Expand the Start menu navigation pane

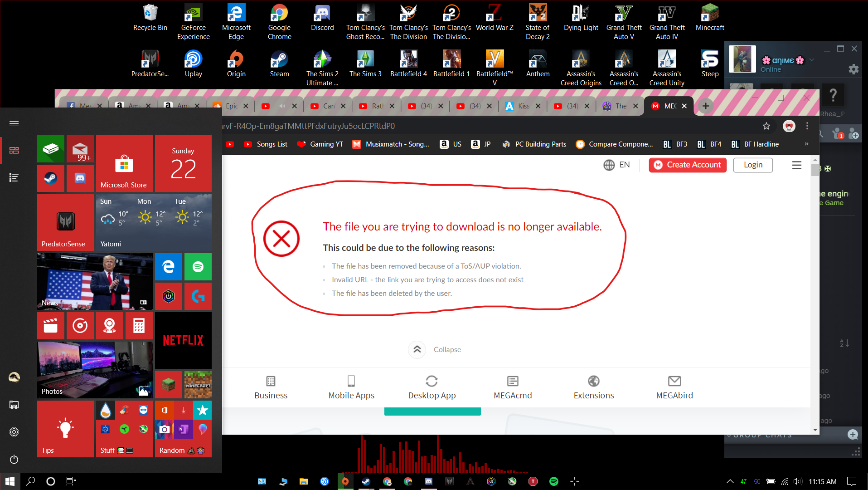14,123
